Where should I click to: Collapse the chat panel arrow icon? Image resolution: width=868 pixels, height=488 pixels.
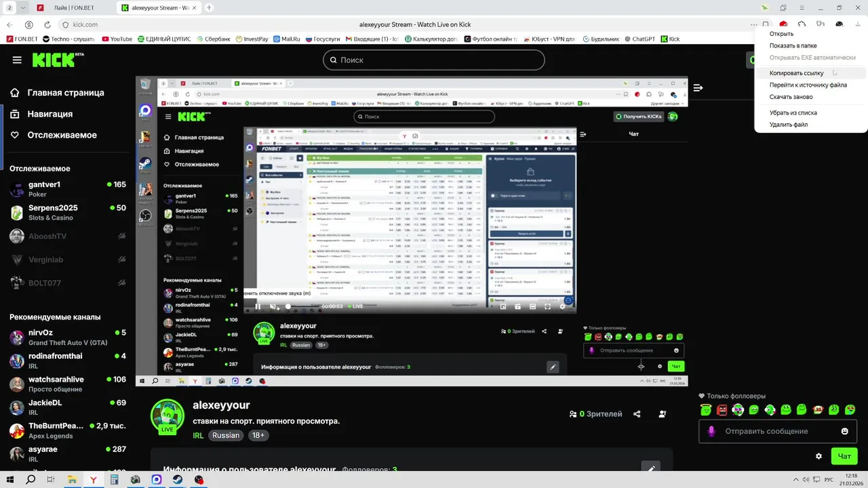coord(698,87)
